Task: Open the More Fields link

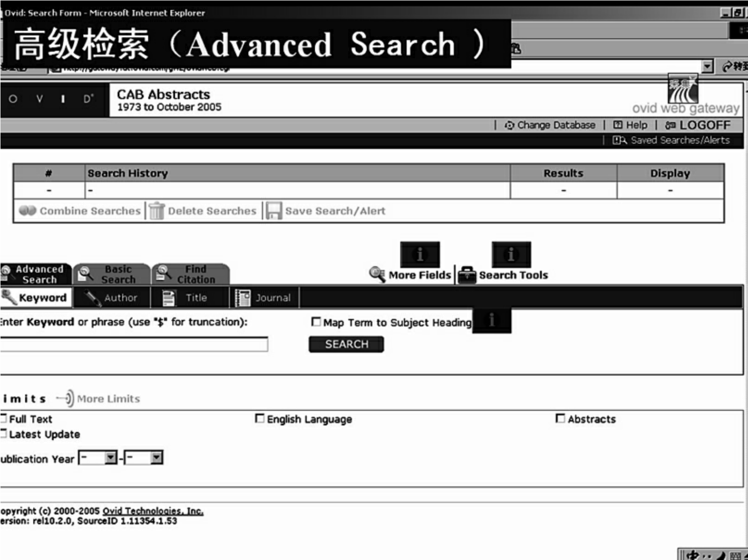Action: coord(420,275)
